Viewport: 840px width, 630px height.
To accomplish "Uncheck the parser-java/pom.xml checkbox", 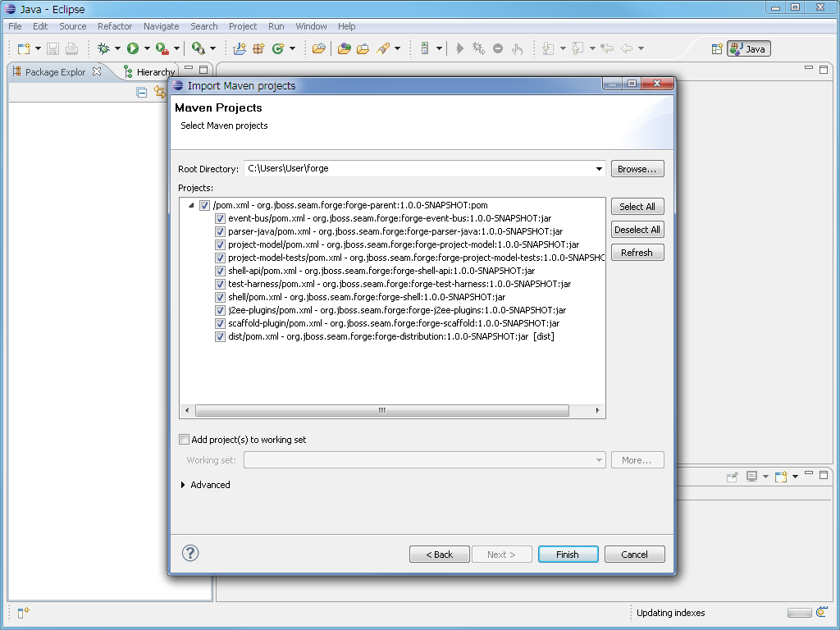I will [220, 231].
